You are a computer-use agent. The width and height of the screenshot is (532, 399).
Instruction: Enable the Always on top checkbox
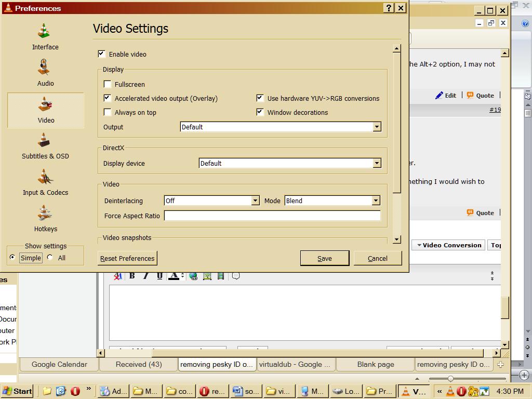coord(107,112)
